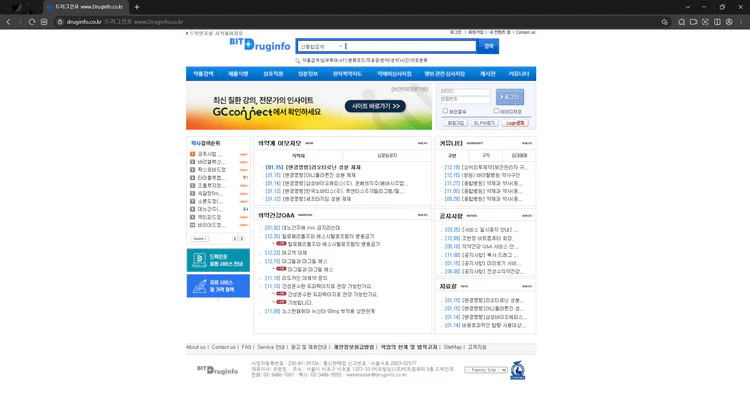The height and width of the screenshot is (403, 750).
Task: Click 회원가입 button in login box
Action: 455,123
